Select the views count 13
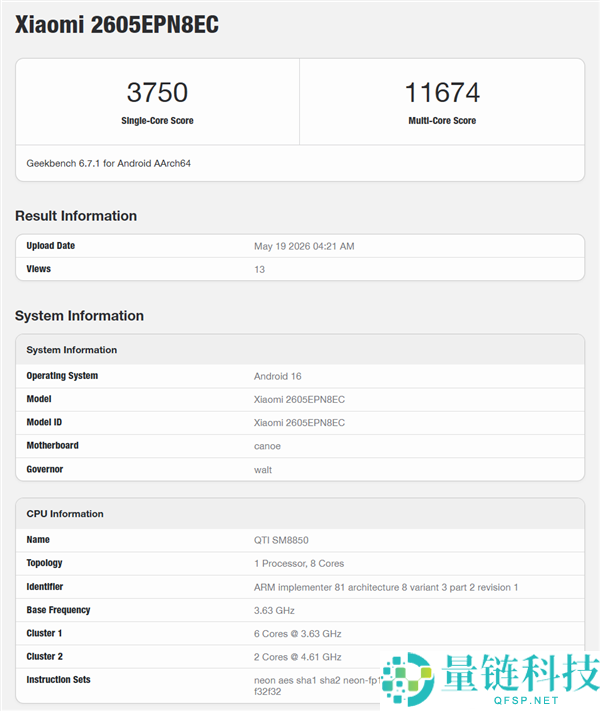Image resolution: width=600 pixels, height=711 pixels. coord(259,269)
